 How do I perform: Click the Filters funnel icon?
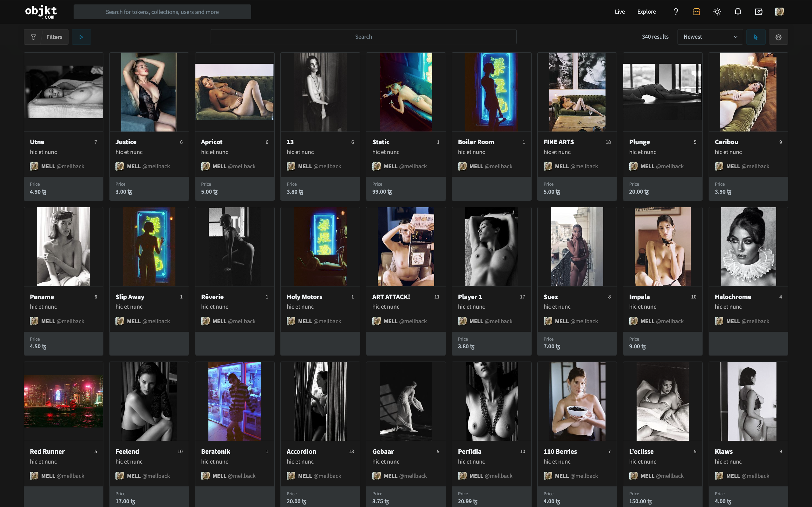(33, 37)
